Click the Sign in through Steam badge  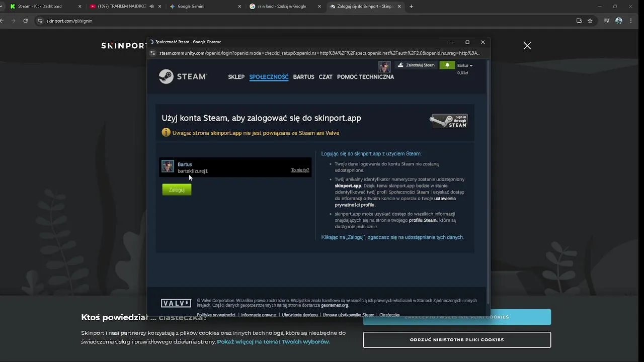tap(448, 121)
